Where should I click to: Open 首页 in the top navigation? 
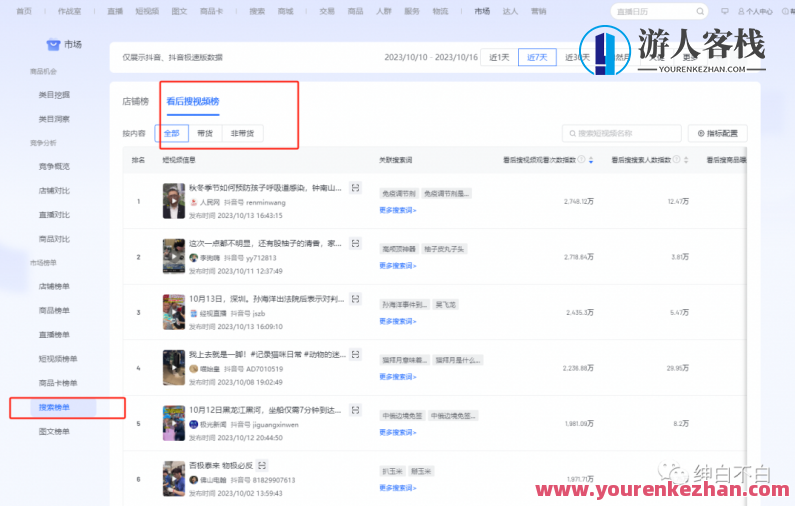click(x=24, y=11)
